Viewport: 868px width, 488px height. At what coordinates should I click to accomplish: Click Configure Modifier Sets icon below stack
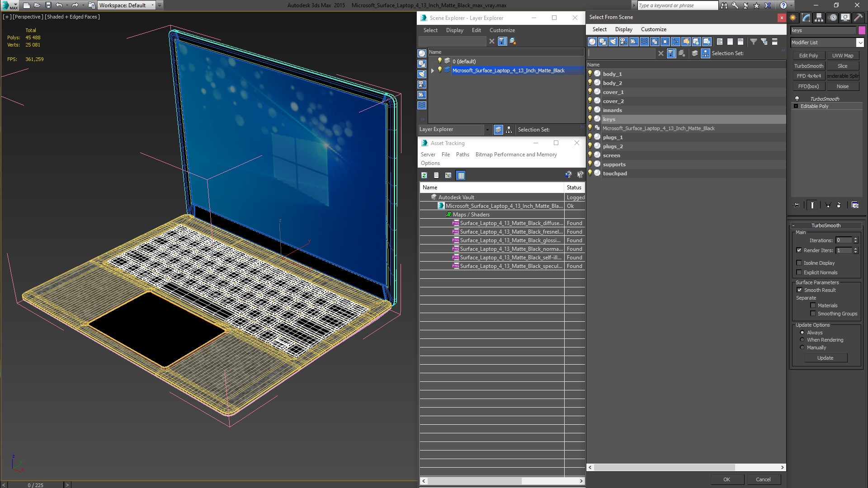(855, 205)
